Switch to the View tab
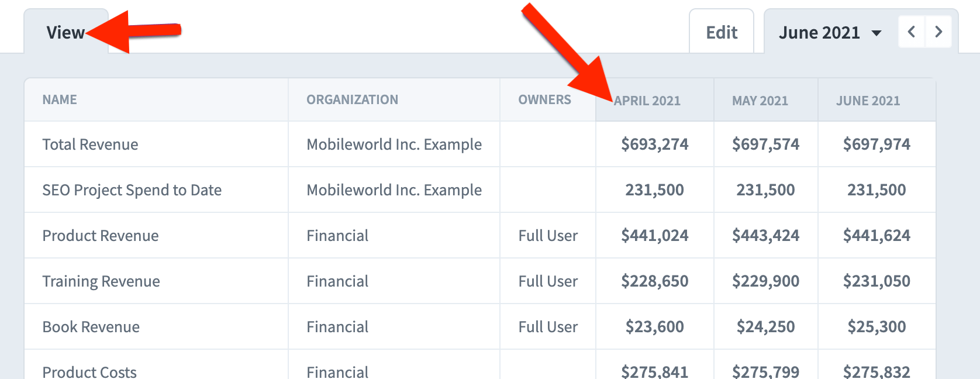The image size is (980, 379). coord(66,33)
